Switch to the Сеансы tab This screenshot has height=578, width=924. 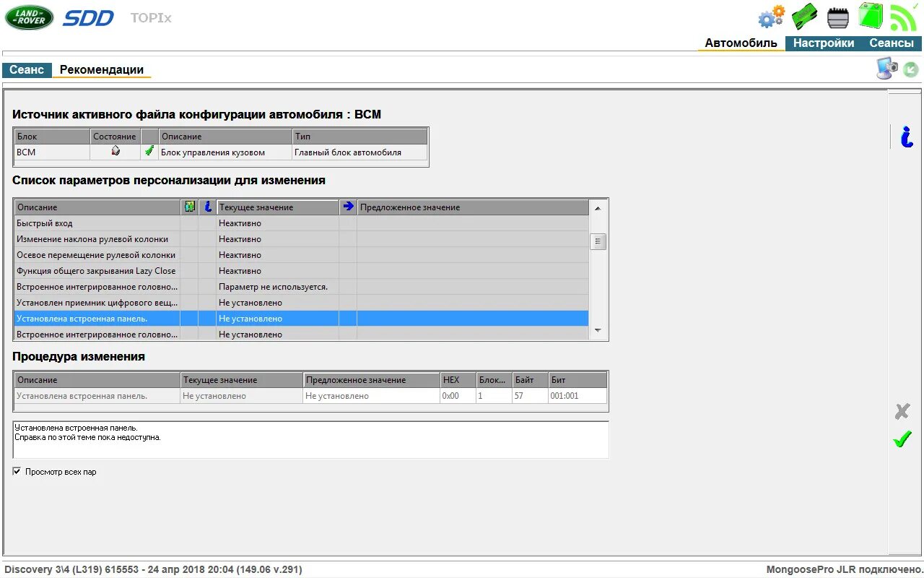pyautogui.click(x=892, y=43)
